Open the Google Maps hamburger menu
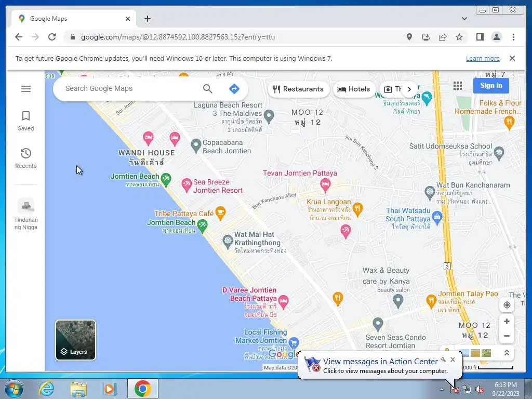 (x=26, y=89)
